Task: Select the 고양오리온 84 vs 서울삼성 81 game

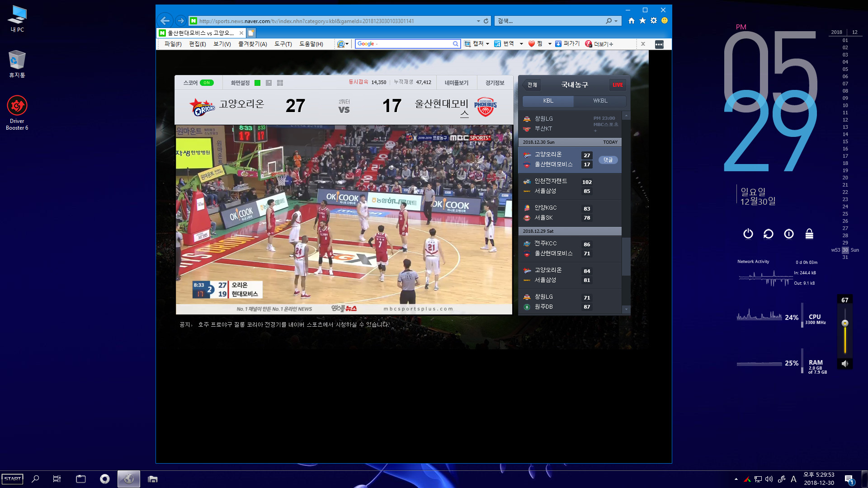Action: coord(570,275)
